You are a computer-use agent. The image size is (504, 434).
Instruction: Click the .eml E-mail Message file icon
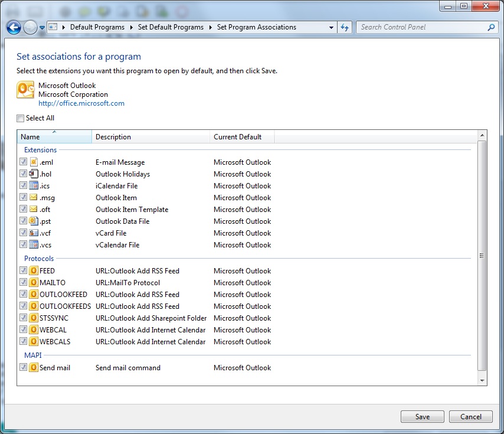[34, 162]
